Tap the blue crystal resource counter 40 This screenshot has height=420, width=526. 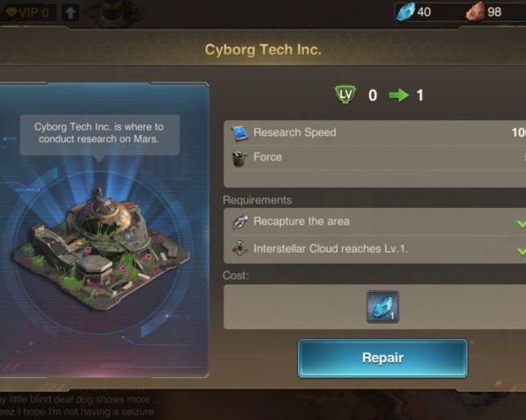[415, 11]
